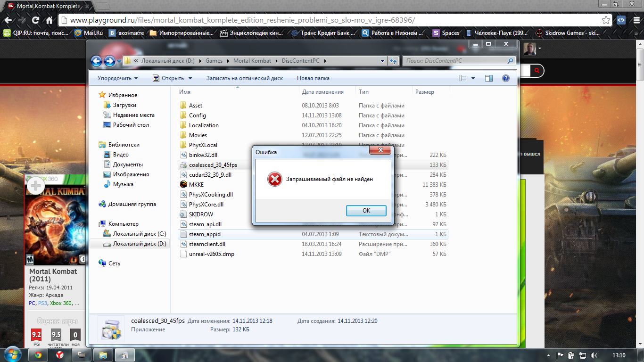Bookmark page with the star icon
Viewport: 644px width, 362px height.
(x=606, y=20)
